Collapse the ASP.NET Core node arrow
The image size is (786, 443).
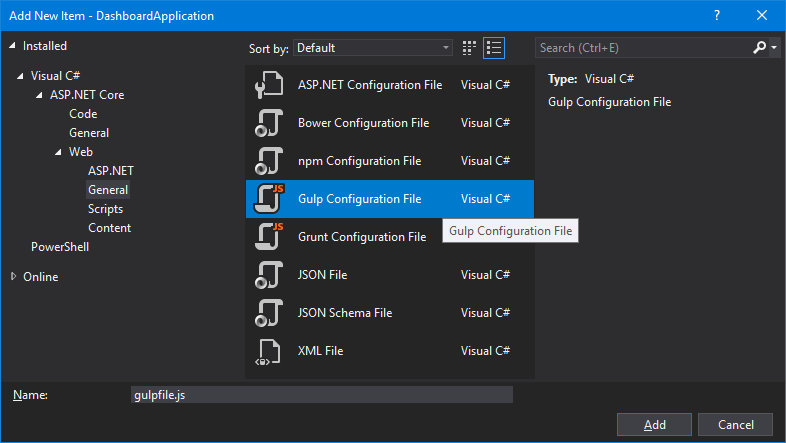(x=40, y=95)
